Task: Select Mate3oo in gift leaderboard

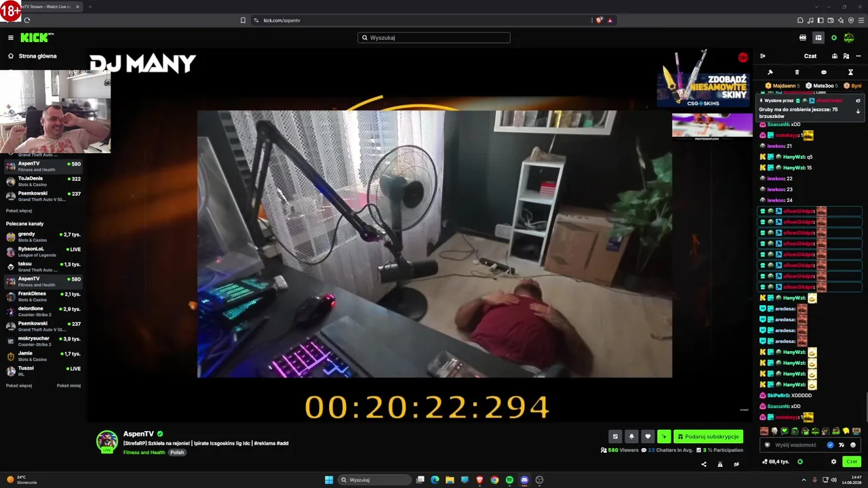Action: tap(822, 86)
